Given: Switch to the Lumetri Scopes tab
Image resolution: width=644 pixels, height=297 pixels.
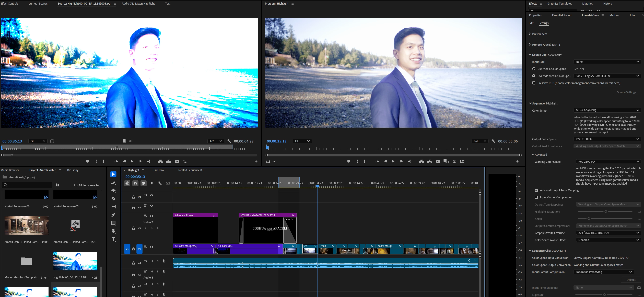Looking at the screenshot, I should [38, 4].
